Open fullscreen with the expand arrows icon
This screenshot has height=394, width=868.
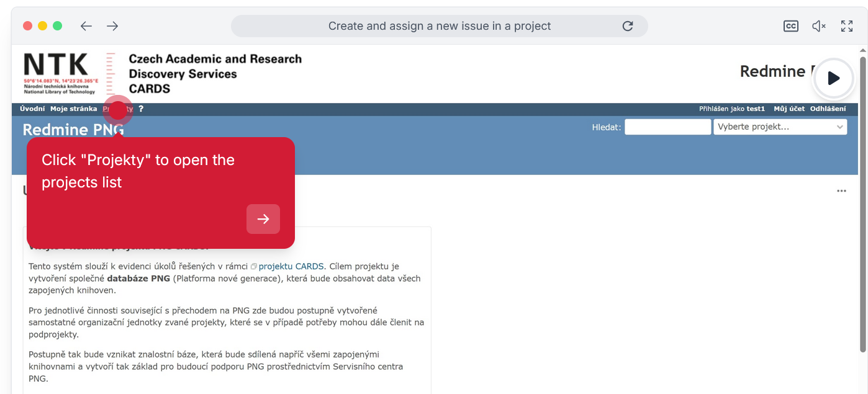coord(847,26)
